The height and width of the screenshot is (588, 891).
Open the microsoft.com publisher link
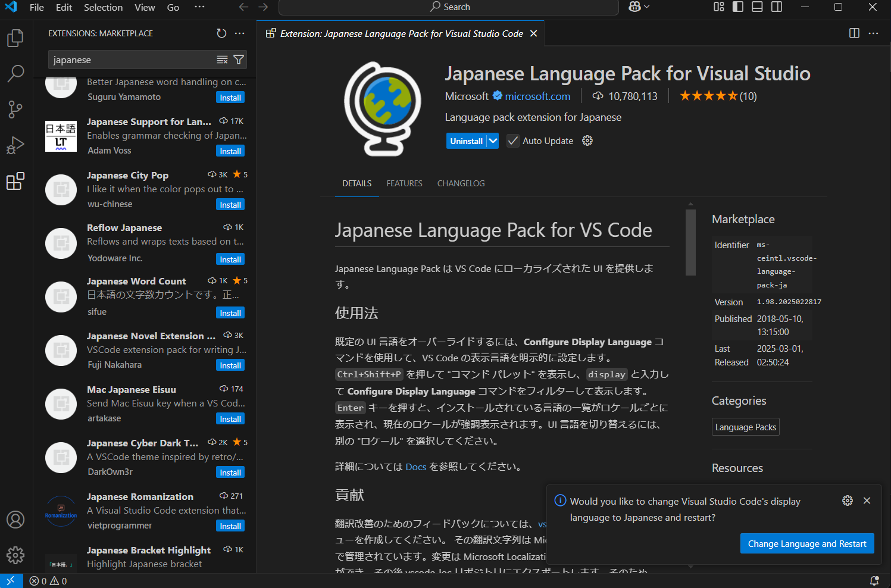pos(537,96)
